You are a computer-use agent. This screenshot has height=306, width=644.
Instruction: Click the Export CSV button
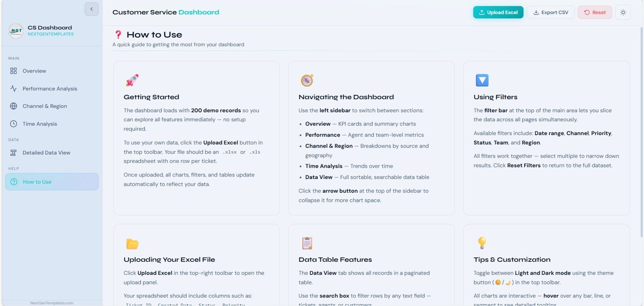(550, 12)
